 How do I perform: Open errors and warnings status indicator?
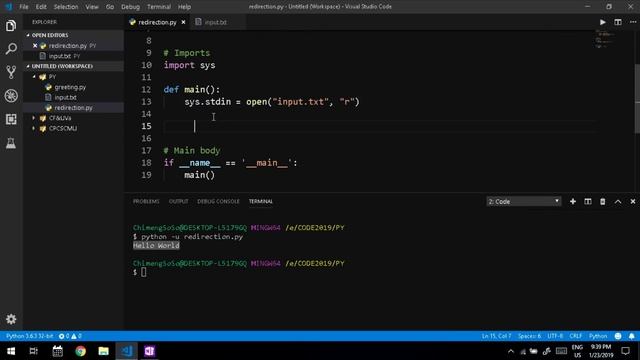coord(70,336)
